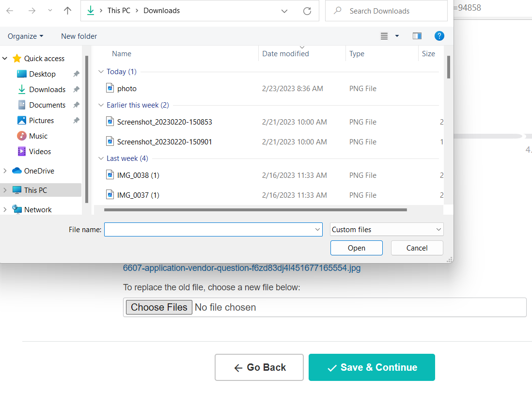The height and width of the screenshot is (394, 532).
Task: Select Downloads in the address breadcrumb
Action: pos(161,11)
